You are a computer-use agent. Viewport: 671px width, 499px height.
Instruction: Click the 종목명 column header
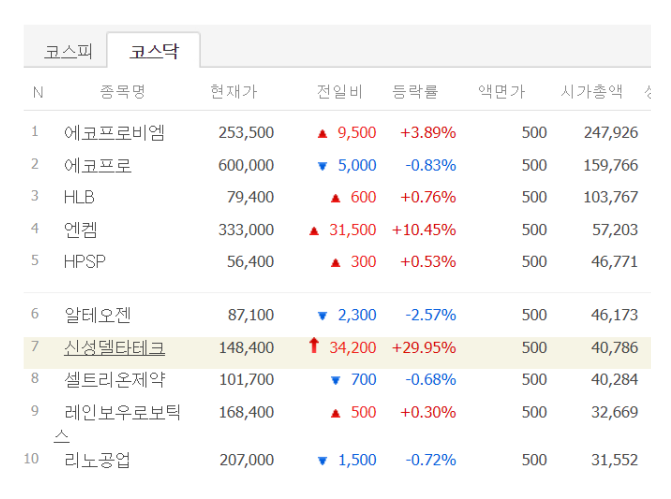pos(123,92)
